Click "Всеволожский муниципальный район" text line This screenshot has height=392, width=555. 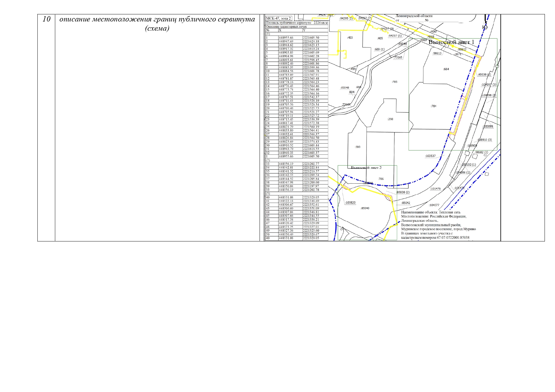click(431, 225)
